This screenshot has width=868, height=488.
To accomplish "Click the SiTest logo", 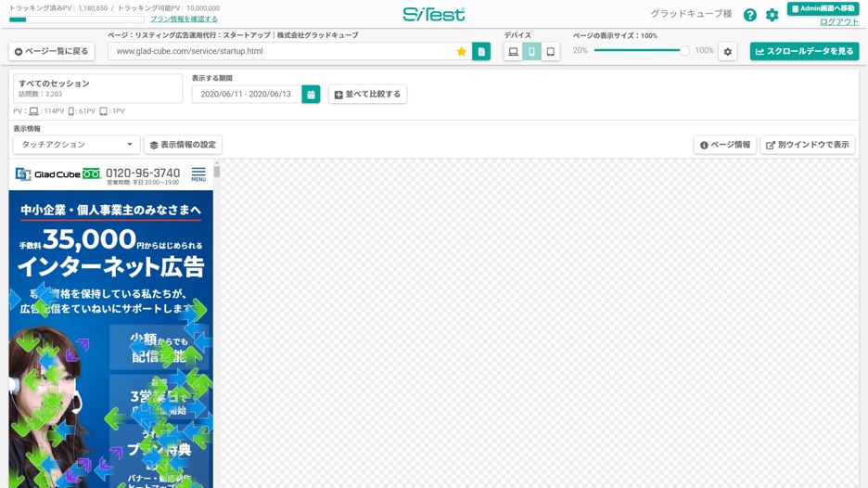I will point(433,14).
